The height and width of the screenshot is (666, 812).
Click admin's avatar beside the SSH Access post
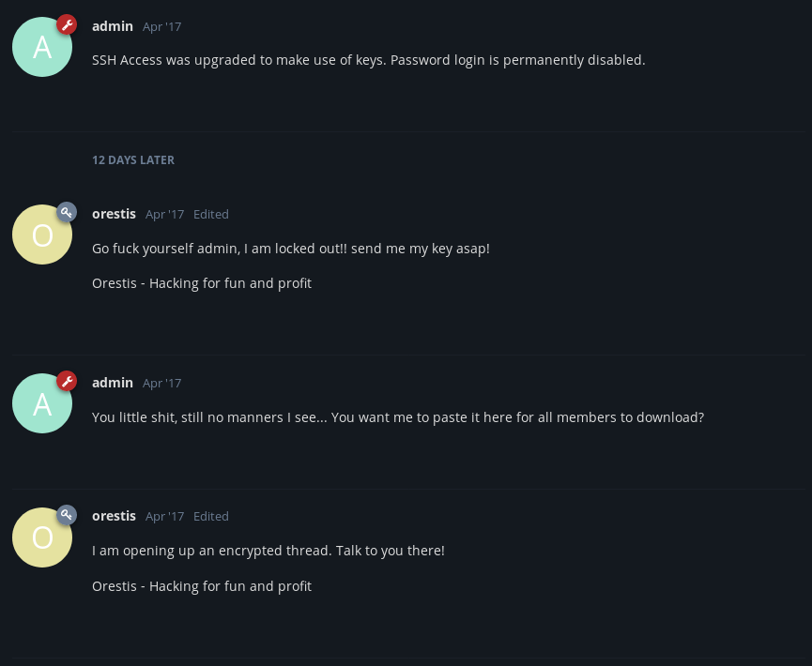[42, 47]
